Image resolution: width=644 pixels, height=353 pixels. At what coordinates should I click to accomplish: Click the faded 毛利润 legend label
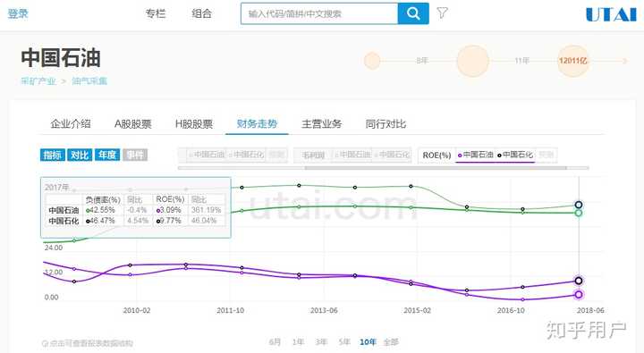(313, 155)
